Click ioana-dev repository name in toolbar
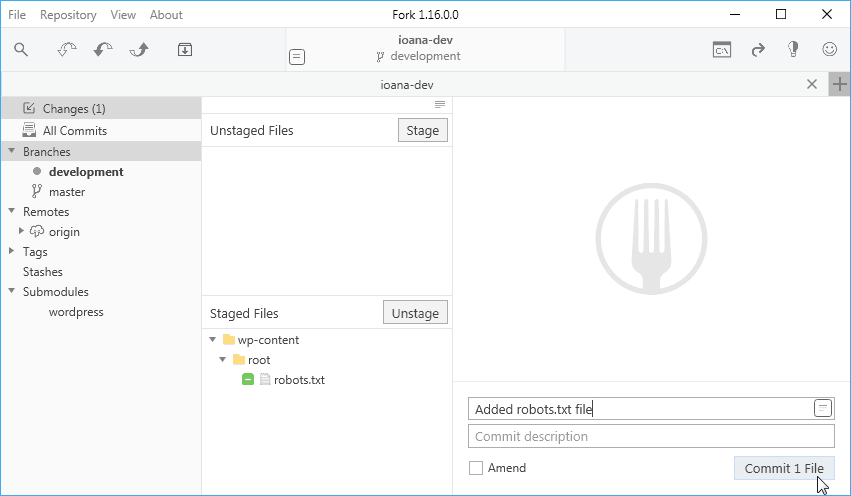Screen dimensions: 851x496 (426, 40)
